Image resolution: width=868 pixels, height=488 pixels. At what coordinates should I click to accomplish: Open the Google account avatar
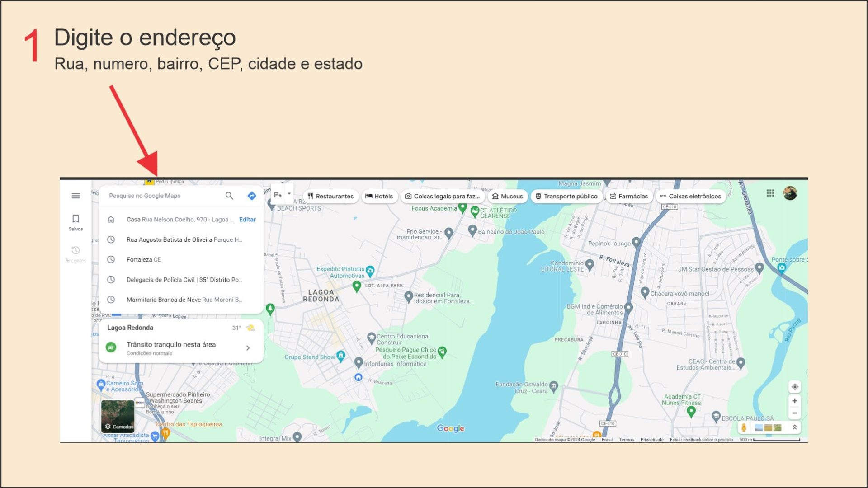point(790,193)
